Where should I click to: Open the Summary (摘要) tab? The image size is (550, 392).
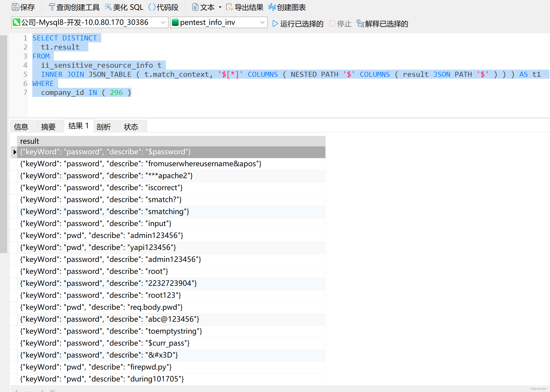tap(48, 127)
